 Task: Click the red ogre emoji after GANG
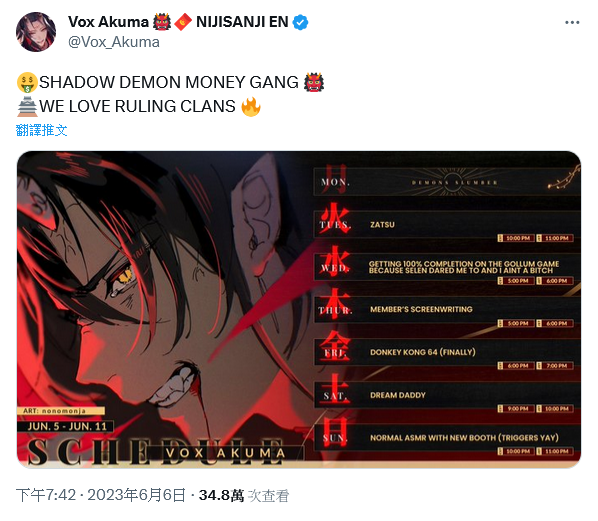[313, 82]
